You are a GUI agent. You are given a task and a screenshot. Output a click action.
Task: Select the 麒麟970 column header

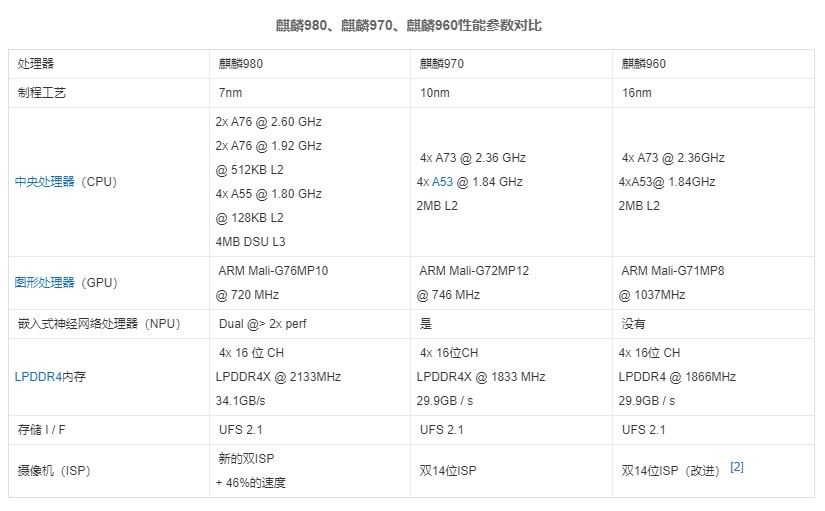click(441, 64)
